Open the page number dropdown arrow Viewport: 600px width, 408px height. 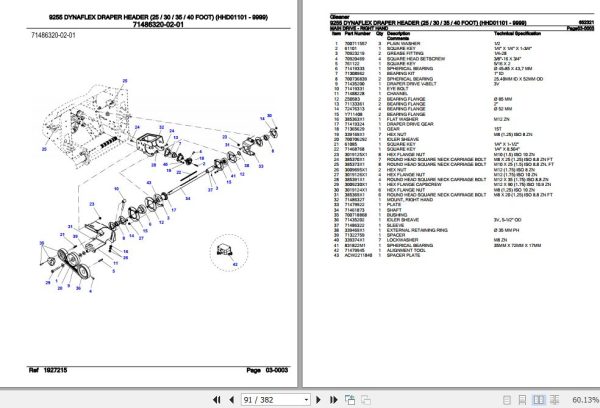tap(306, 400)
